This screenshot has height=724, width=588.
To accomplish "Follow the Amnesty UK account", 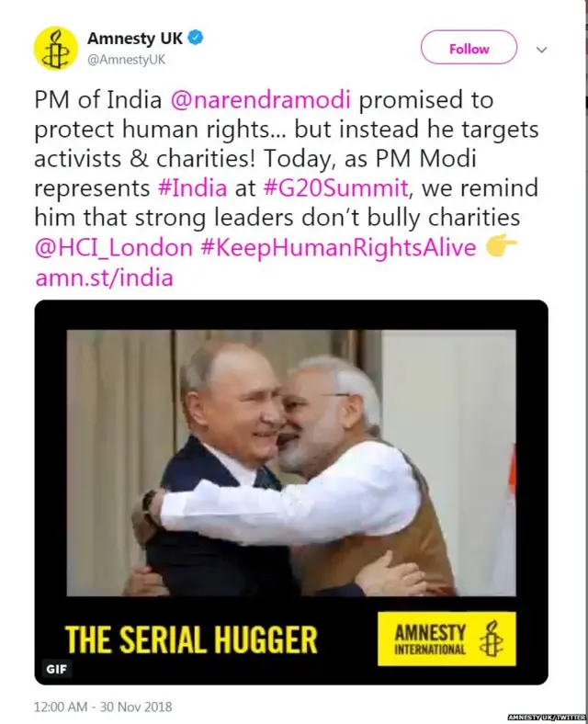I will pos(469,48).
